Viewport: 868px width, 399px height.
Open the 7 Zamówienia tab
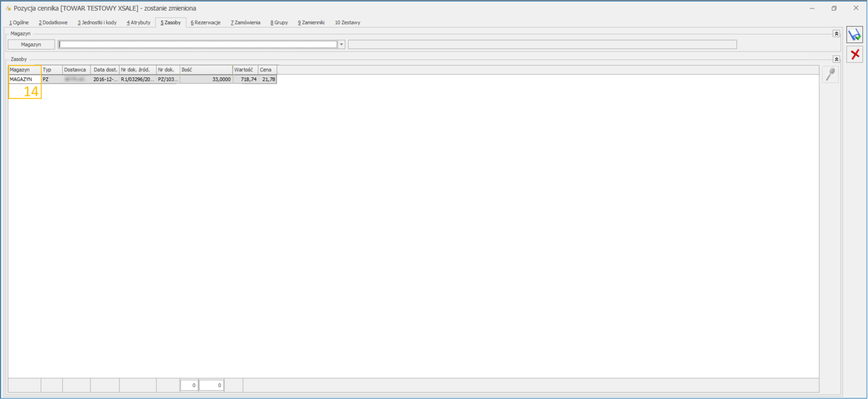245,23
